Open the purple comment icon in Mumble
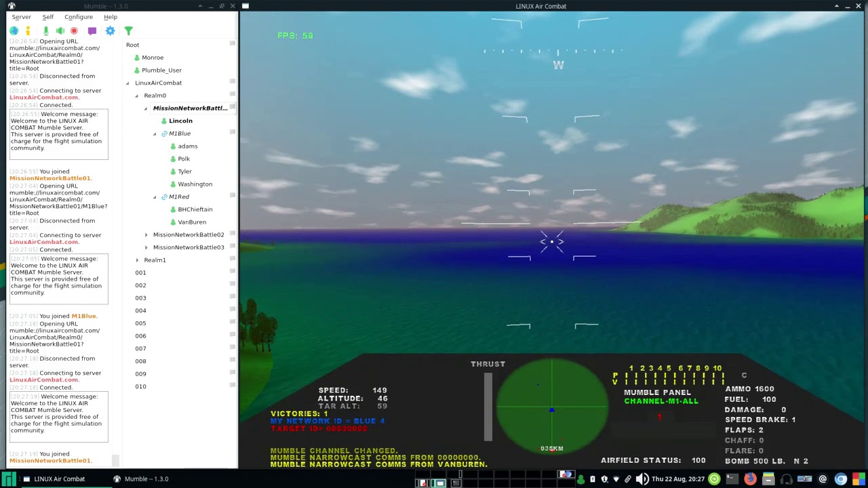Screen dimensions: 868x488 (x=92, y=30)
